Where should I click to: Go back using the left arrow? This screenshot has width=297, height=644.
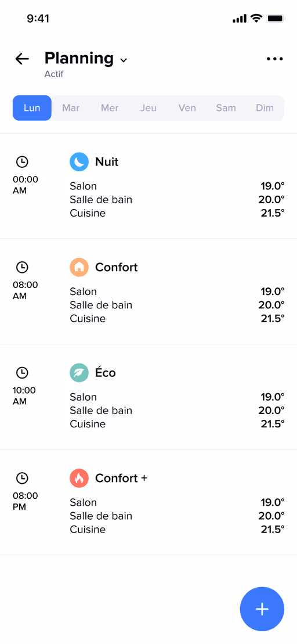click(22, 59)
